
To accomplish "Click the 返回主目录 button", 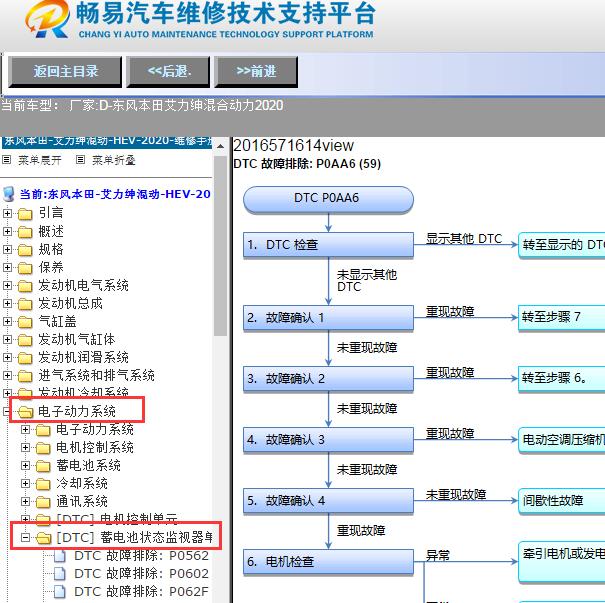I will click(x=65, y=72).
